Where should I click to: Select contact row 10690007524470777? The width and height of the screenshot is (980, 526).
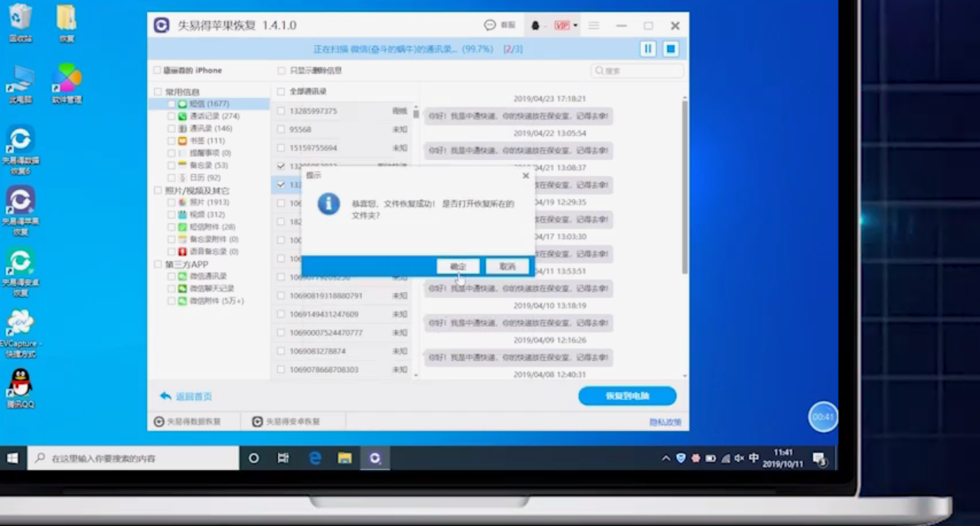pos(342,332)
